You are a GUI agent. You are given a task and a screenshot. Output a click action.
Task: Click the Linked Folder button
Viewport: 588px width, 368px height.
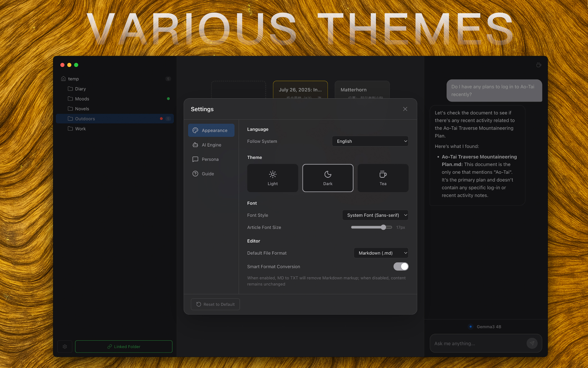tap(123, 347)
